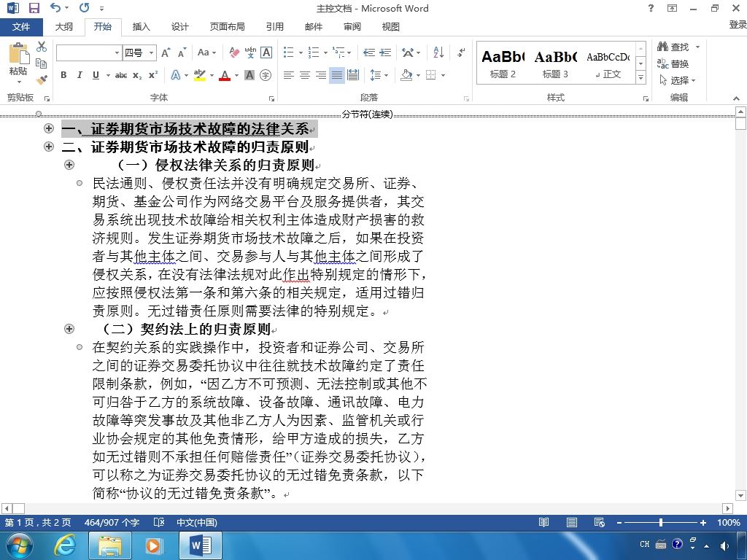Click the Paste clipboard icon
Image resolution: width=747 pixels, height=560 pixels.
pyautogui.click(x=18, y=54)
